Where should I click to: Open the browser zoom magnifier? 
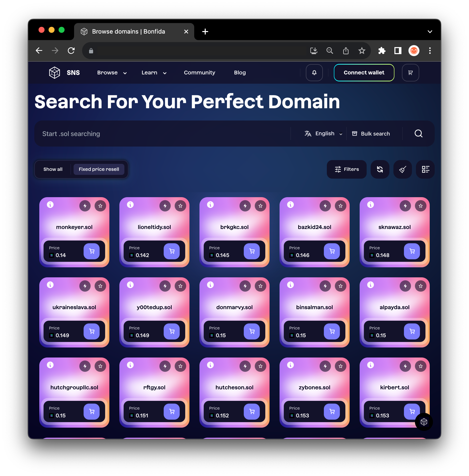(330, 51)
